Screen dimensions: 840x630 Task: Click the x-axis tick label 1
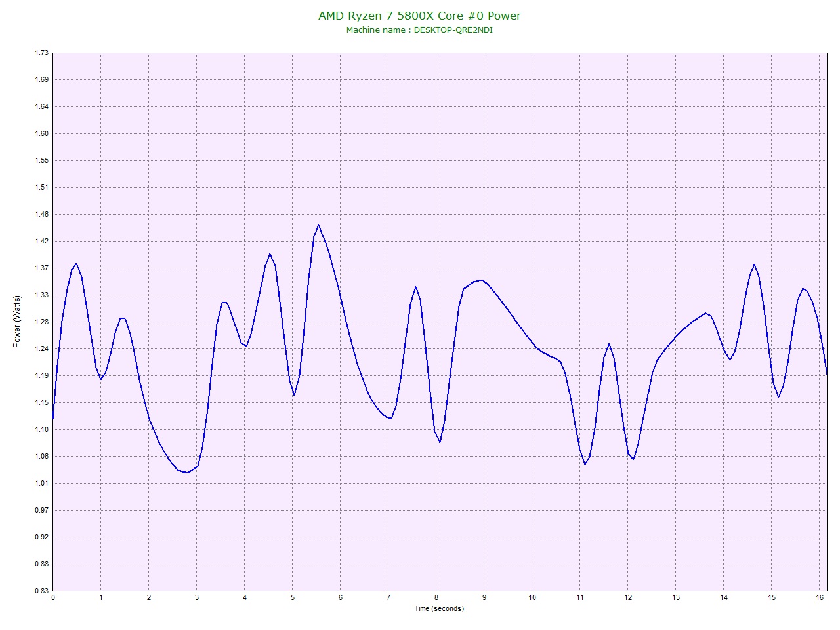[x=101, y=597]
